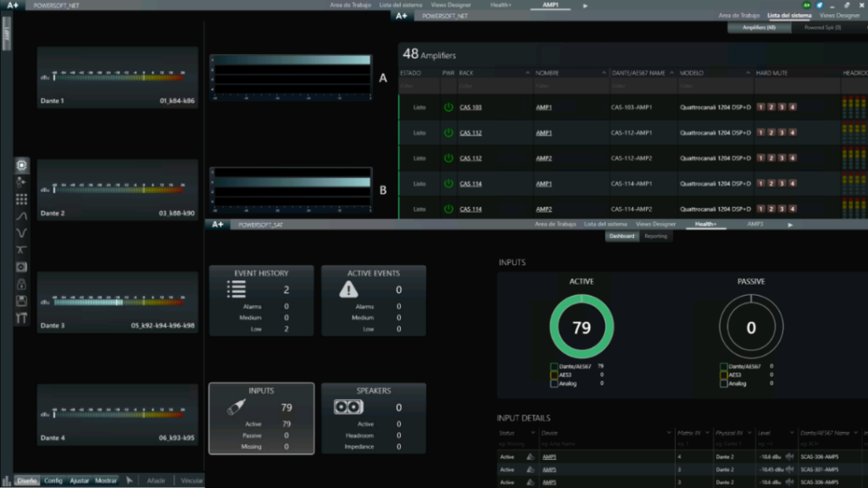The image size is (868, 488).
Task: Toggle hard mute channel 1 on CAS 103
Action: (760, 107)
